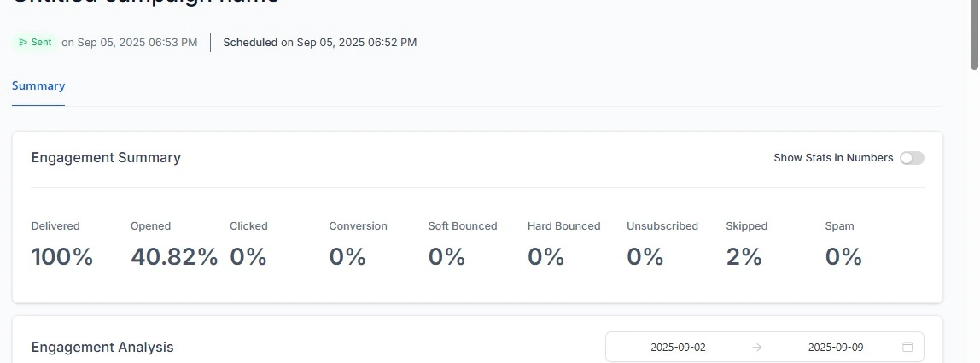Click the Delivered 100% statistic
This screenshot has height=363, width=980.
(x=61, y=245)
